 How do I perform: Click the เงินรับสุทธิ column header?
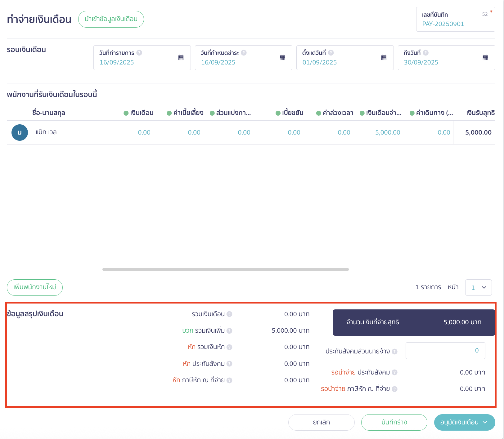[480, 113]
